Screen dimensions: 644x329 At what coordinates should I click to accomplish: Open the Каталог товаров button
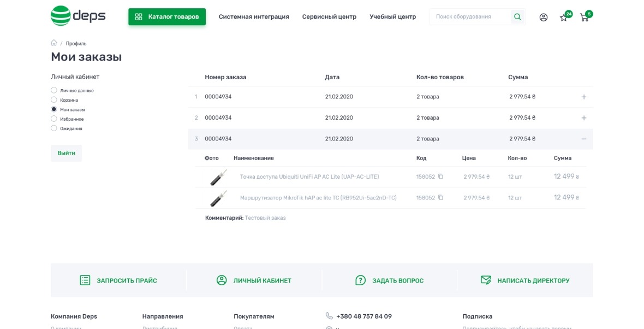click(167, 17)
